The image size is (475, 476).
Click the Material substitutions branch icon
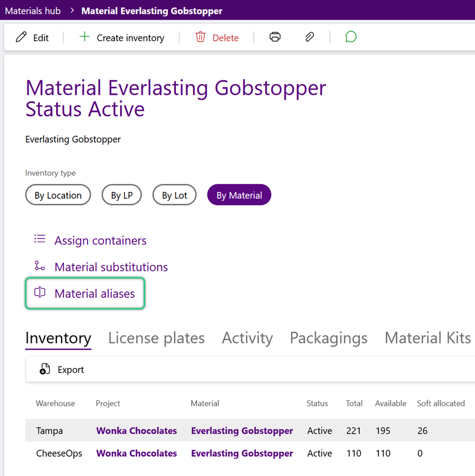point(40,266)
